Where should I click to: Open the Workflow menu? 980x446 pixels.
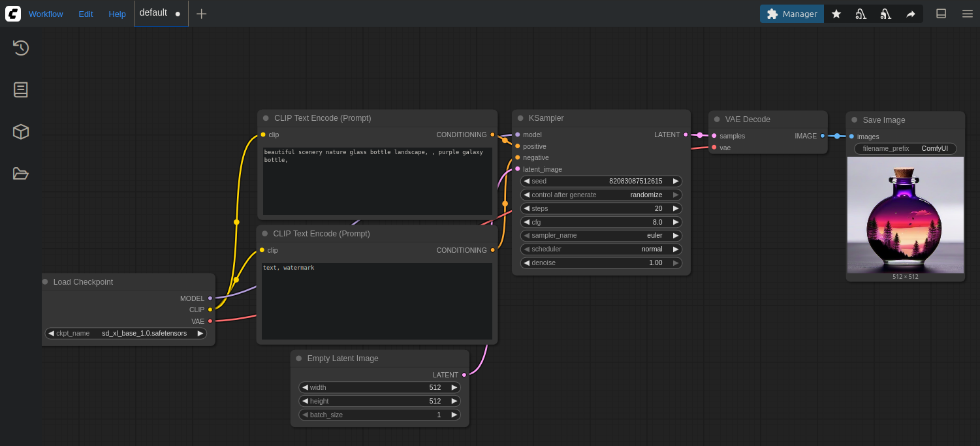click(x=46, y=13)
